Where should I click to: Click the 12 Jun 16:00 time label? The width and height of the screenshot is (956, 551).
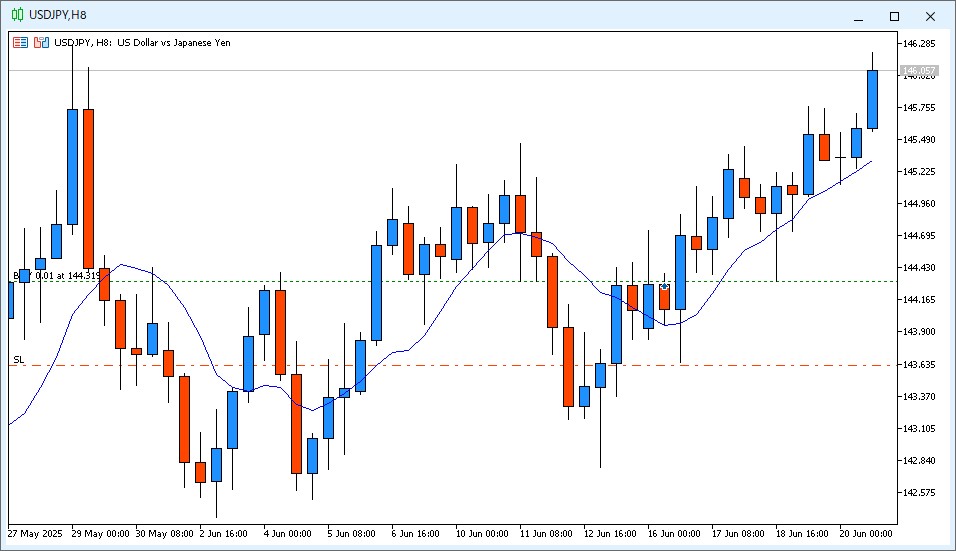pos(610,534)
